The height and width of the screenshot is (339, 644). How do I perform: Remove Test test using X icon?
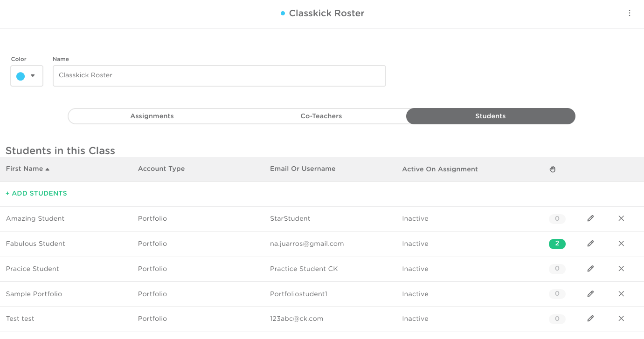coord(621,319)
